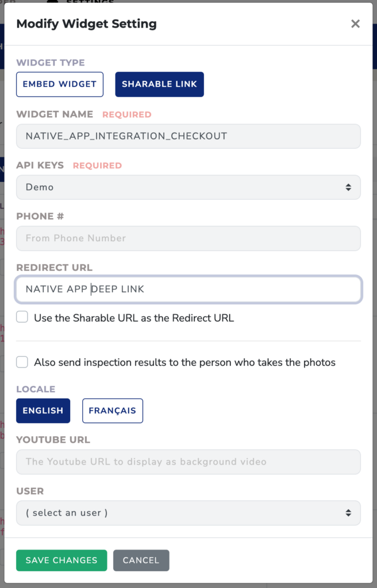Click inside the Redirect URL text box

click(188, 289)
